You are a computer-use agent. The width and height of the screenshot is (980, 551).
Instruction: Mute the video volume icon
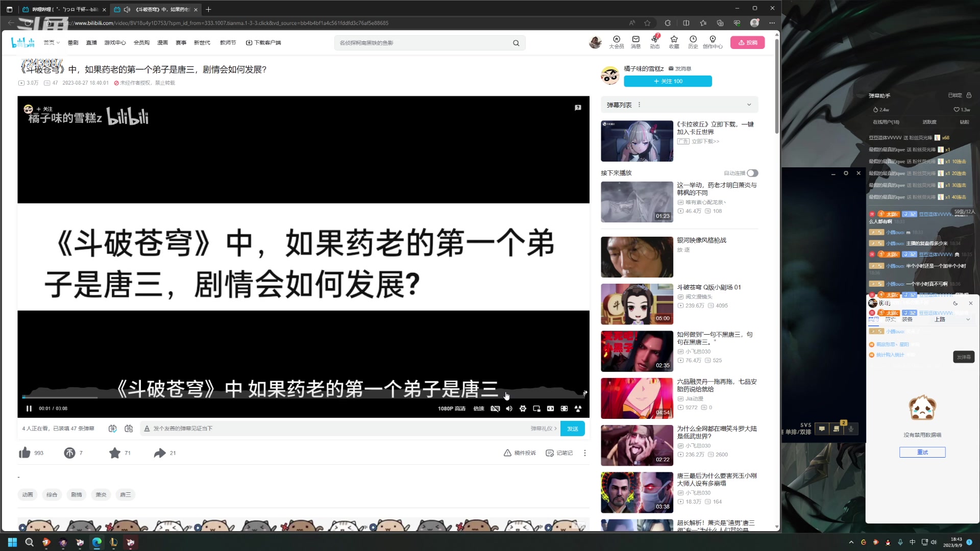pyautogui.click(x=509, y=409)
